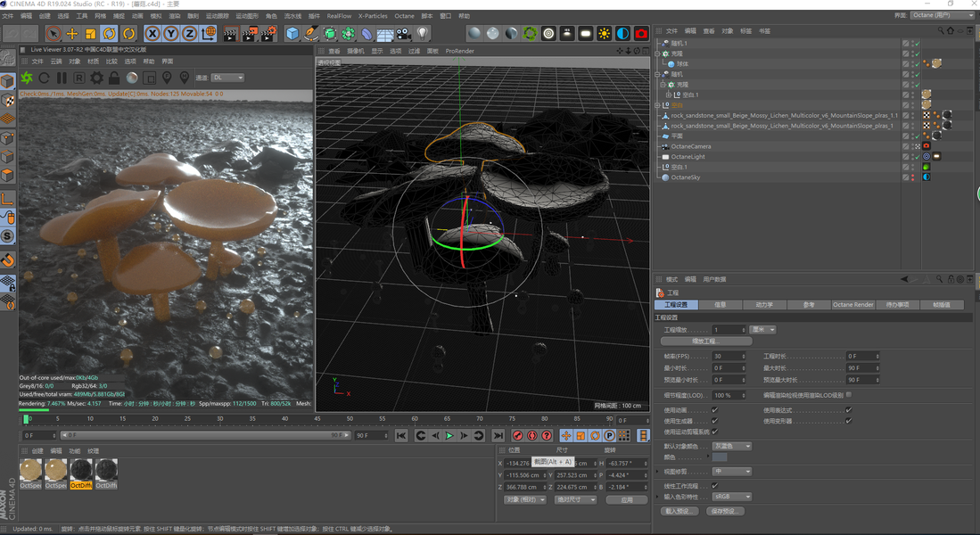Toggle 使用生成器 checkbox
Viewport: 980px width, 535px height.
(714, 421)
